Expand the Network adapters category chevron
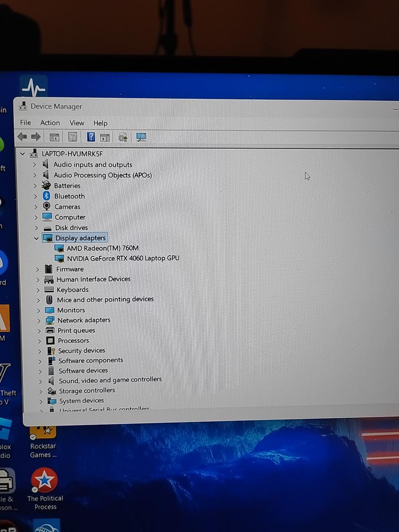This screenshot has height=532, width=399. pos(39,321)
